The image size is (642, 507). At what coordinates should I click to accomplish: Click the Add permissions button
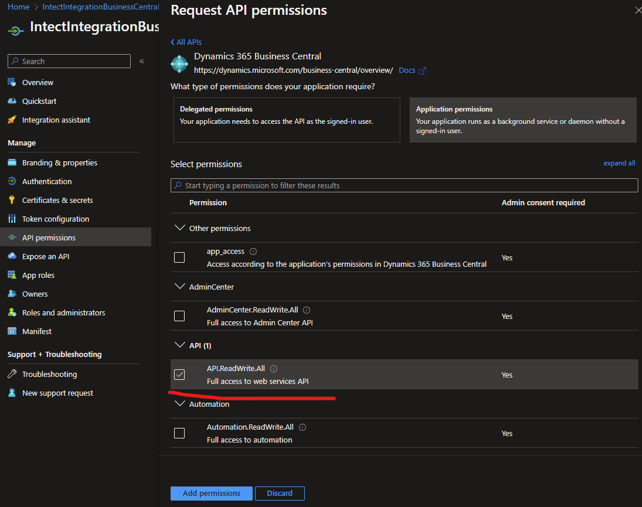(211, 493)
